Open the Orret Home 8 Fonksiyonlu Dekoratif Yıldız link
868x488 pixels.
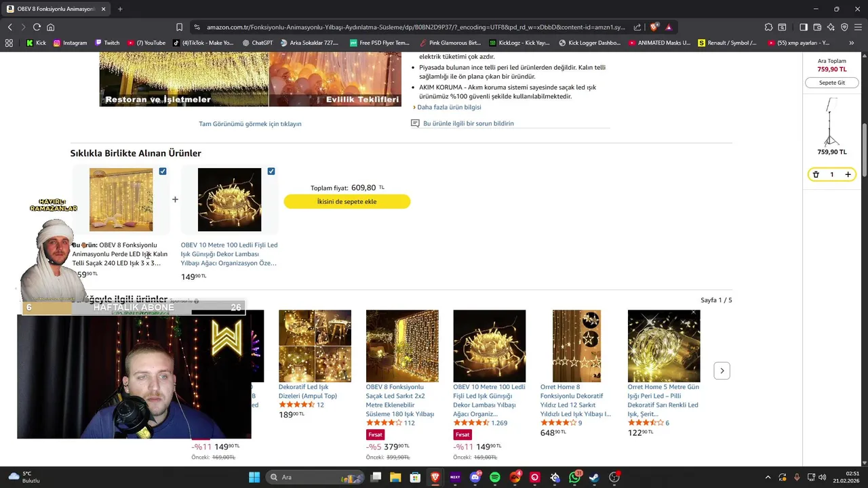pyautogui.click(x=576, y=400)
